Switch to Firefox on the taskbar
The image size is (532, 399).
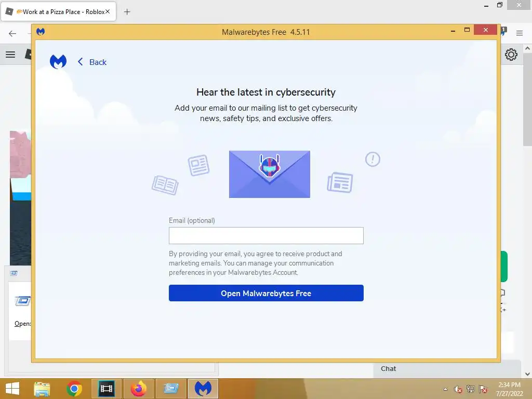(139, 389)
